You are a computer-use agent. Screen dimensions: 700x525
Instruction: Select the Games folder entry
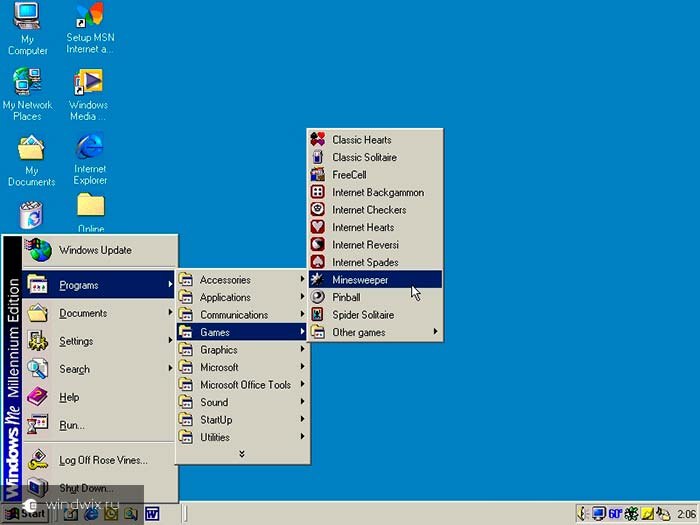pos(242,332)
